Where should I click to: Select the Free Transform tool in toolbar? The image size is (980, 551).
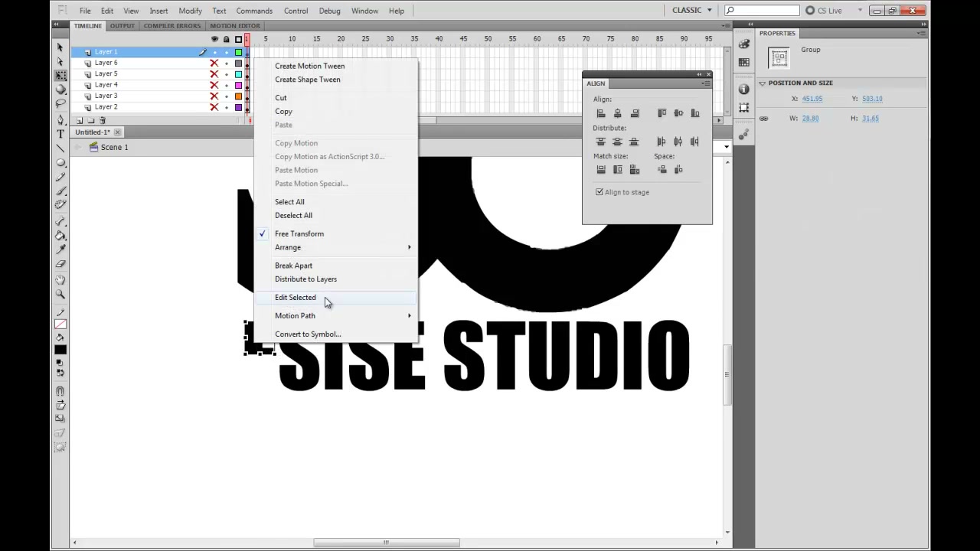[x=60, y=75]
